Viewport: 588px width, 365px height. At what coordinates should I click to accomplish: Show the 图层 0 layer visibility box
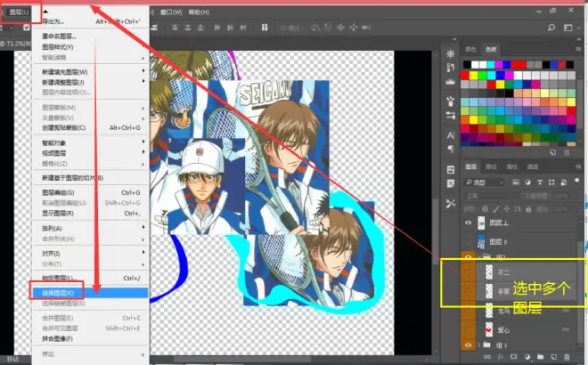[468, 242]
